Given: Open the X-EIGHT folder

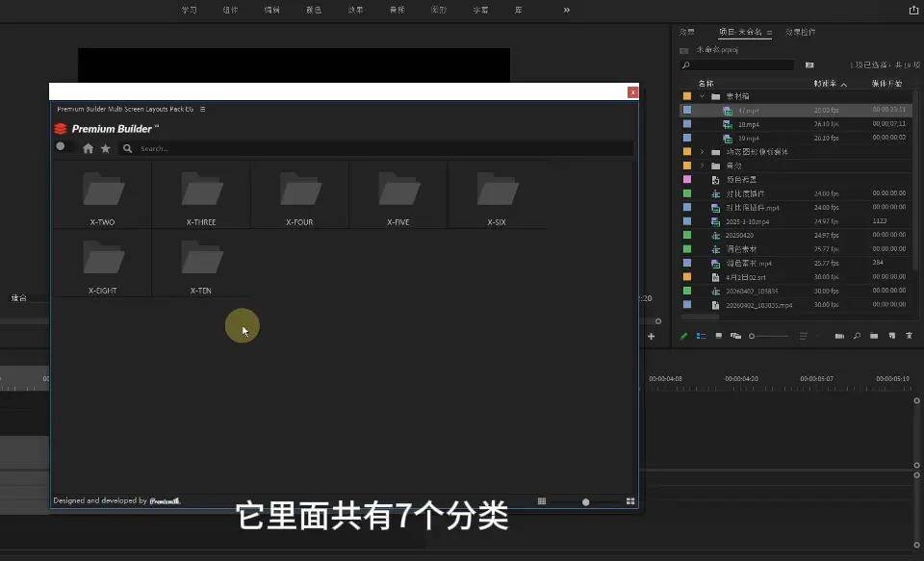Looking at the screenshot, I should [103, 264].
